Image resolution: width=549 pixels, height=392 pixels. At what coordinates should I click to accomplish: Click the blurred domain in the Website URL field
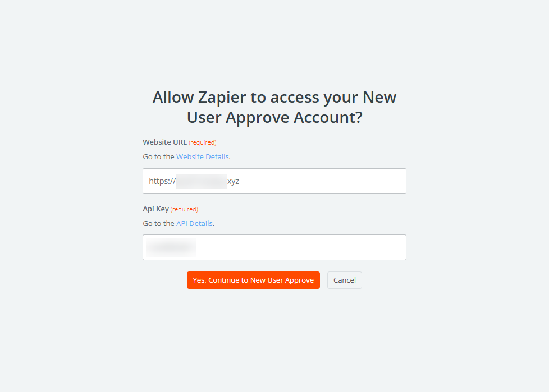(201, 182)
